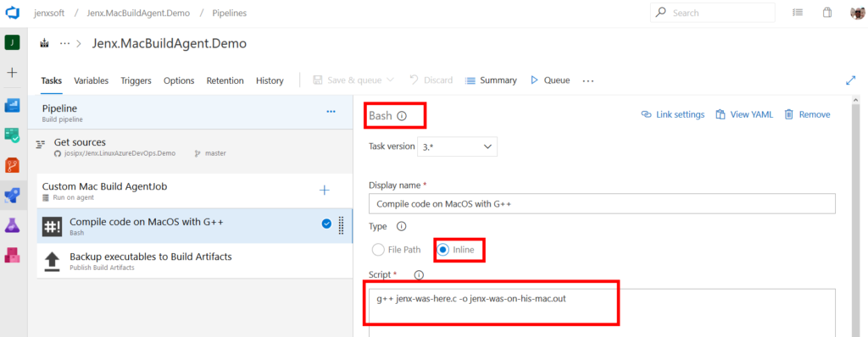Open the Pipeline more options ellipsis
868x337 pixels.
331,112
